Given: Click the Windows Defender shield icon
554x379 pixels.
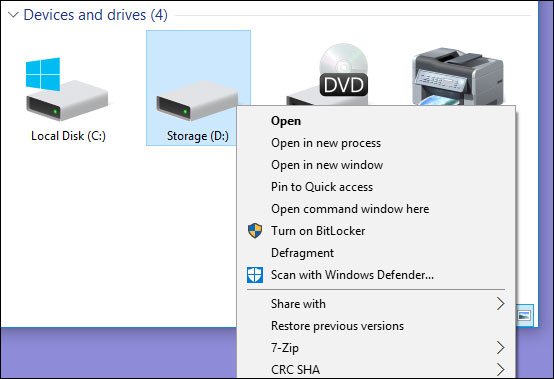Looking at the screenshot, I should (255, 275).
